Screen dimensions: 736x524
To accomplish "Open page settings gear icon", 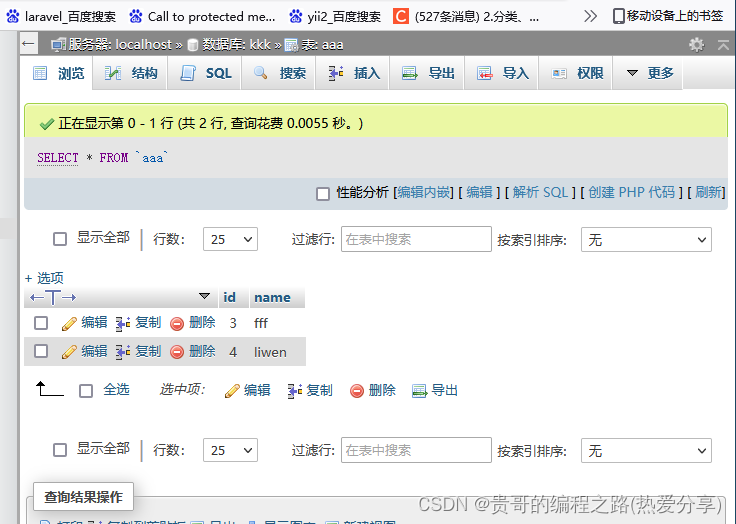I will coord(697,45).
